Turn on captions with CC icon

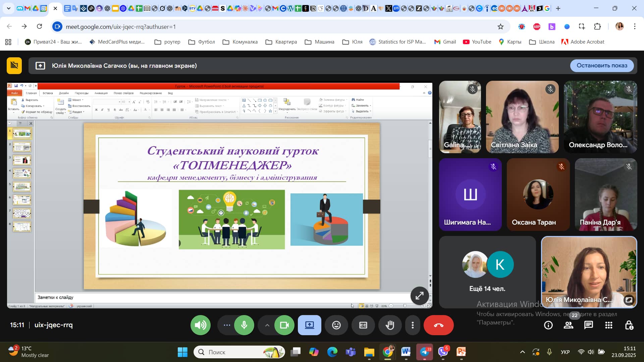tap(363, 325)
